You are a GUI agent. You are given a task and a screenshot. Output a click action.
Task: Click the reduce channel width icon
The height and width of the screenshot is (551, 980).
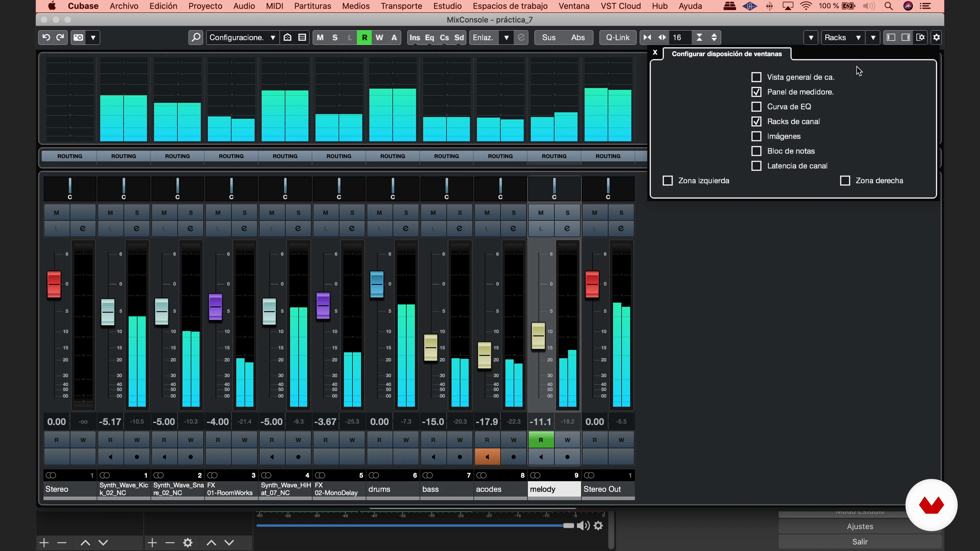coord(647,37)
